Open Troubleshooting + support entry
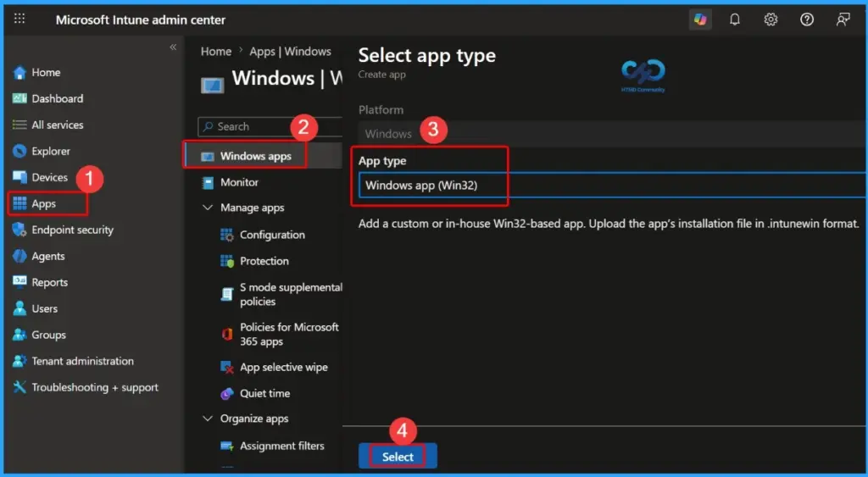This screenshot has width=868, height=477. point(95,387)
